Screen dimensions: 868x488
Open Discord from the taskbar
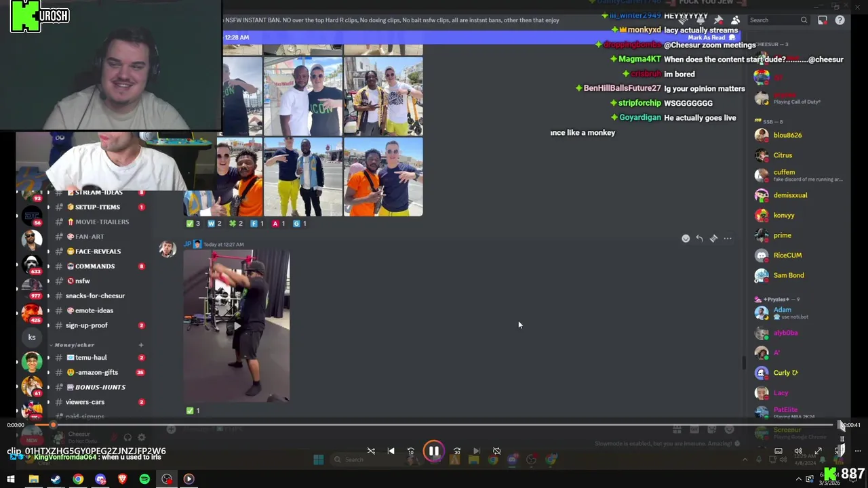point(100,479)
